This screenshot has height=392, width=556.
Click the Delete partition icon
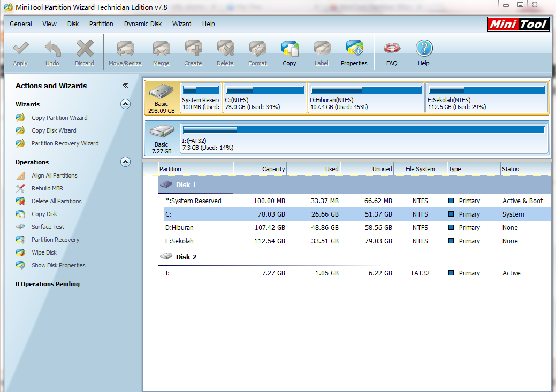click(225, 48)
